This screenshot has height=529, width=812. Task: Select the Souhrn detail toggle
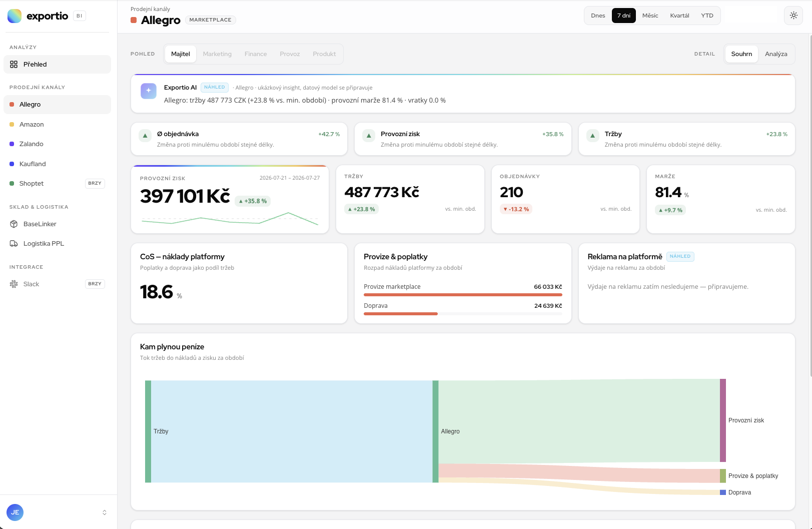(x=741, y=54)
